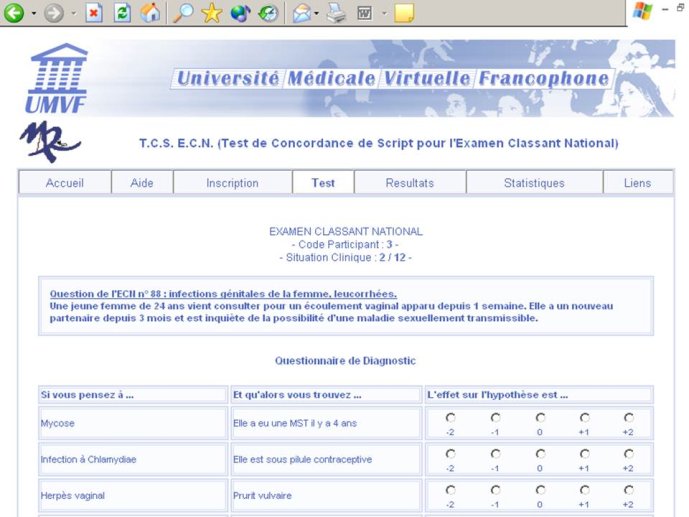
Task: Click the Media globe icon
Action: (x=240, y=13)
